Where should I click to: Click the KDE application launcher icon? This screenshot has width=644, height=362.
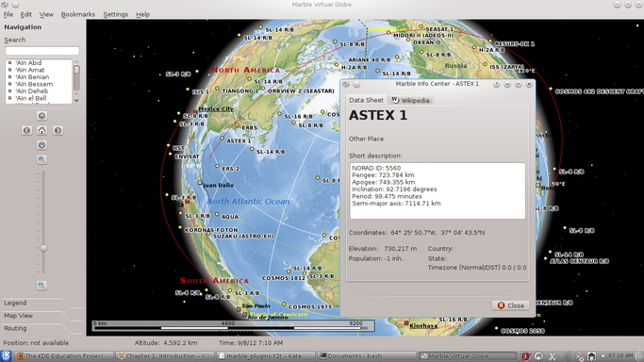[x=6, y=355]
